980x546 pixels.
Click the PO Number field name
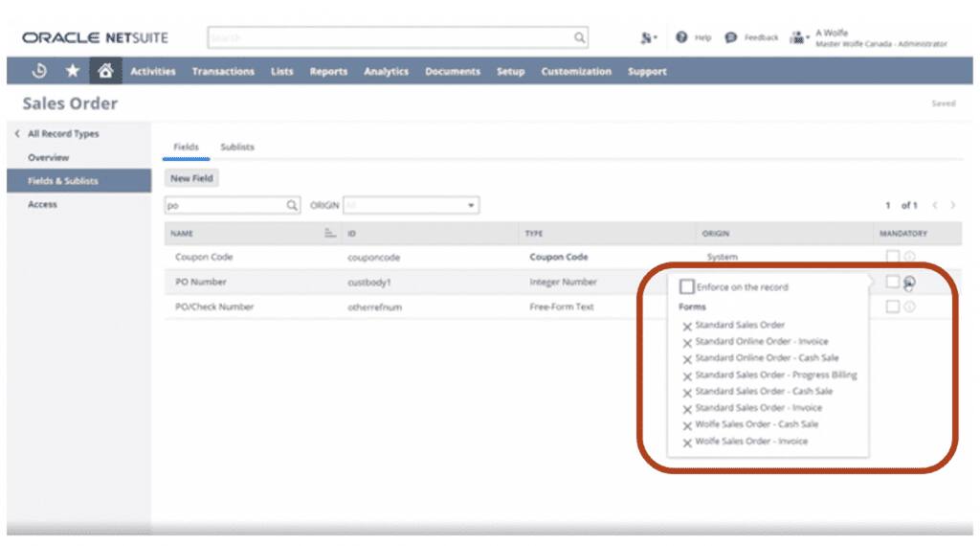coord(201,282)
